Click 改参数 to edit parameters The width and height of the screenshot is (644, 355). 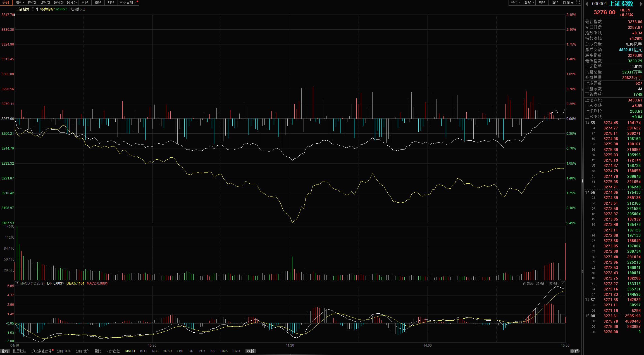point(528,283)
